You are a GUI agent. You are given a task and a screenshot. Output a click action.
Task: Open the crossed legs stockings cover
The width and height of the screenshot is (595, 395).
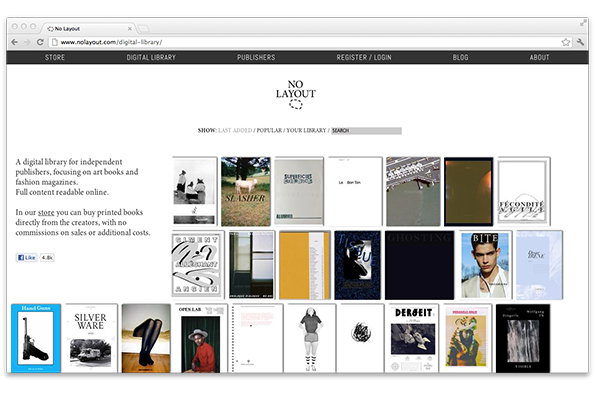coord(146,338)
